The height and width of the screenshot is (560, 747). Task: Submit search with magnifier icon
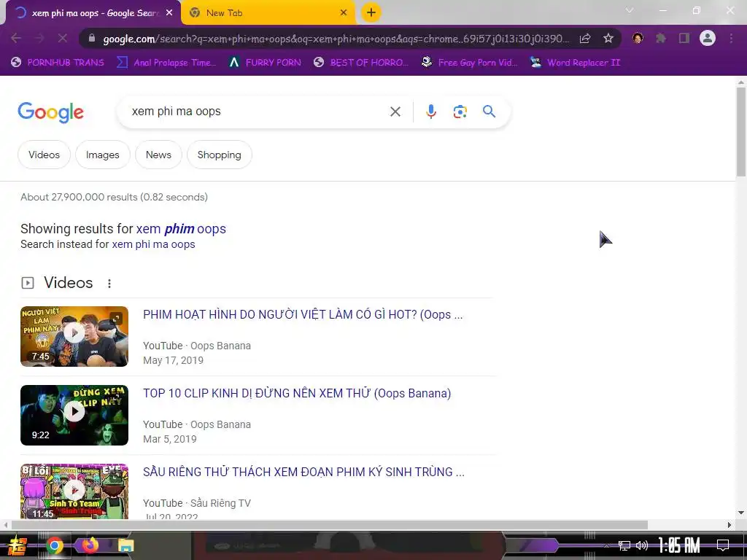(489, 112)
